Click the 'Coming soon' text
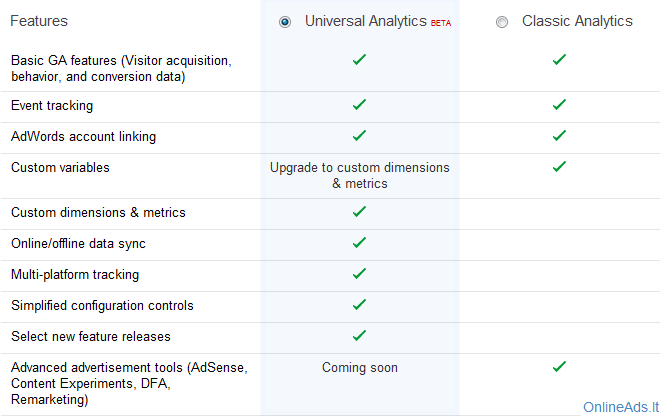Image resolution: width=666 pixels, height=418 pixels. click(360, 367)
